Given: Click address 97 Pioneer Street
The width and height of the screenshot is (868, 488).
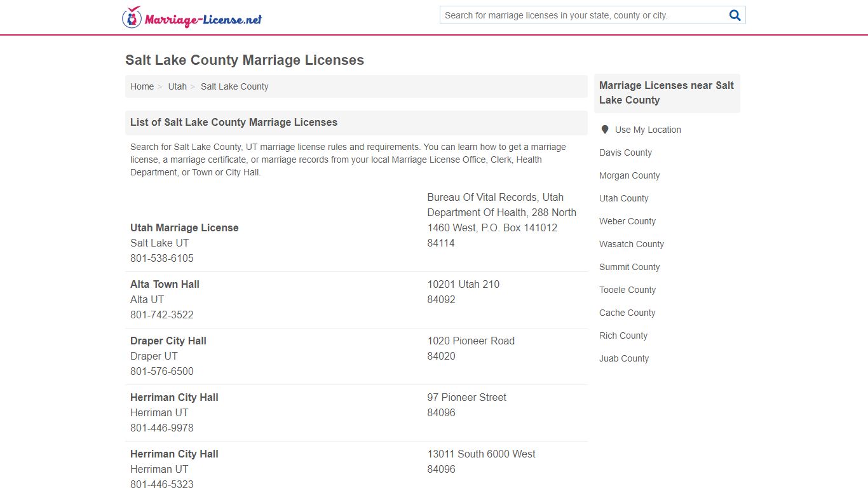Looking at the screenshot, I should click(466, 397).
